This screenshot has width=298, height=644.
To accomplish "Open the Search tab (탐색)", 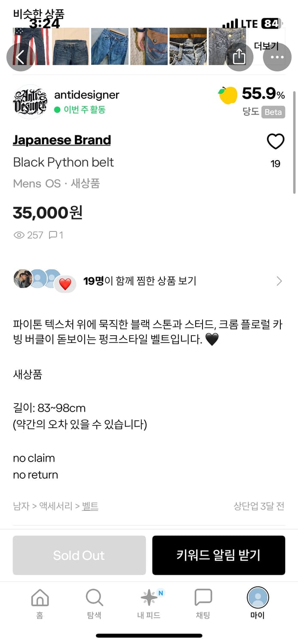I will (94, 603).
